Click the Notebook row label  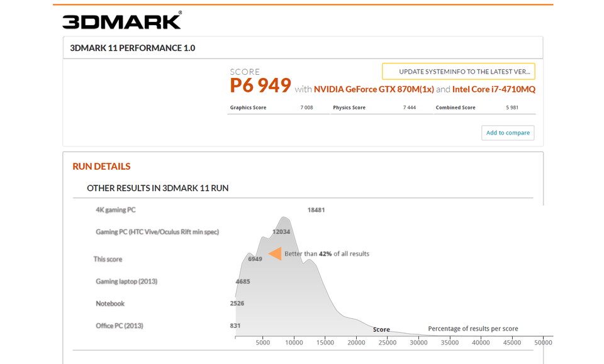110,304
